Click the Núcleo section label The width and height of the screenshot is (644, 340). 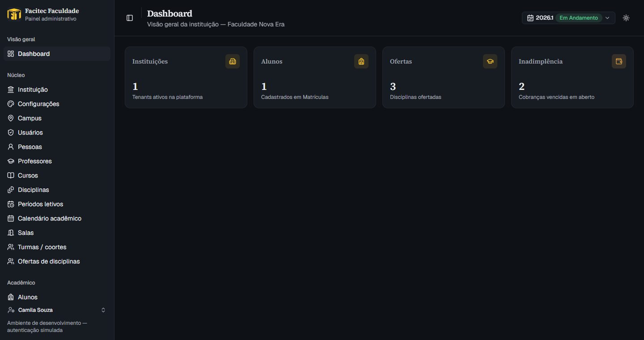pyautogui.click(x=16, y=75)
